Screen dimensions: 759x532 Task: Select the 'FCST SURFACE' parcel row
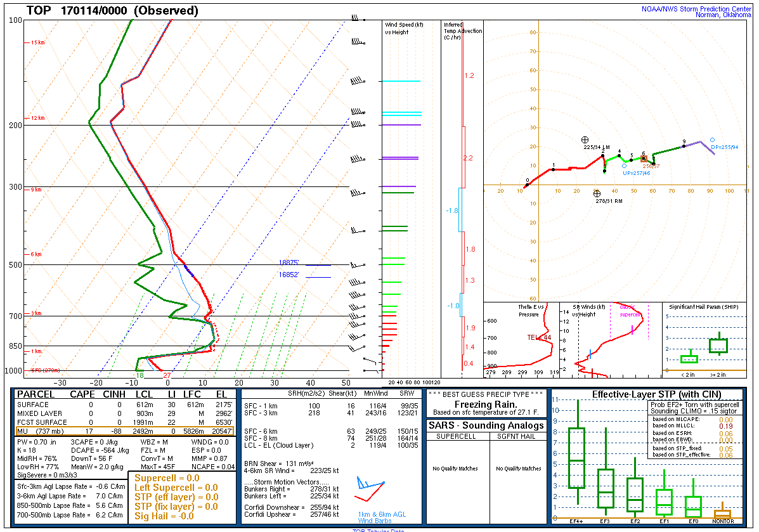pyautogui.click(x=125, y=422)
